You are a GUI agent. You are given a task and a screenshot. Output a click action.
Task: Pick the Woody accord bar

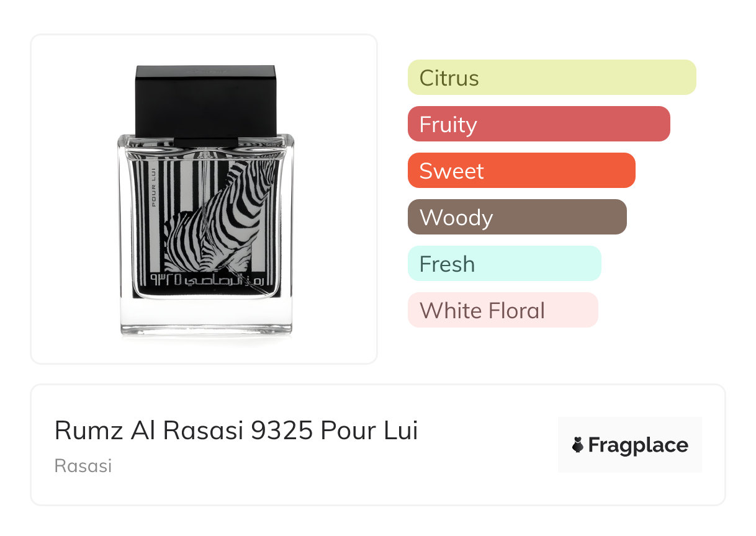516,217
